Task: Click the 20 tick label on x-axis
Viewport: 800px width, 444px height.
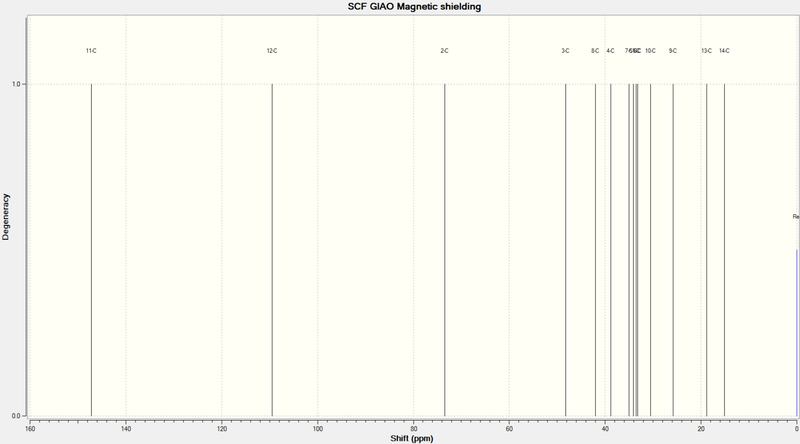Action: (701, 429)
